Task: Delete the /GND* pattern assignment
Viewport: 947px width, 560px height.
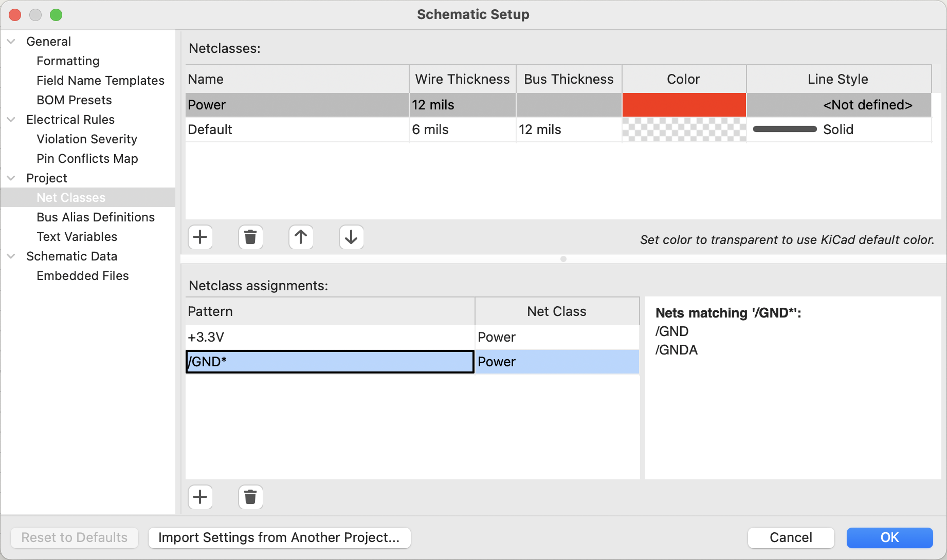Action: pos(250,497)
